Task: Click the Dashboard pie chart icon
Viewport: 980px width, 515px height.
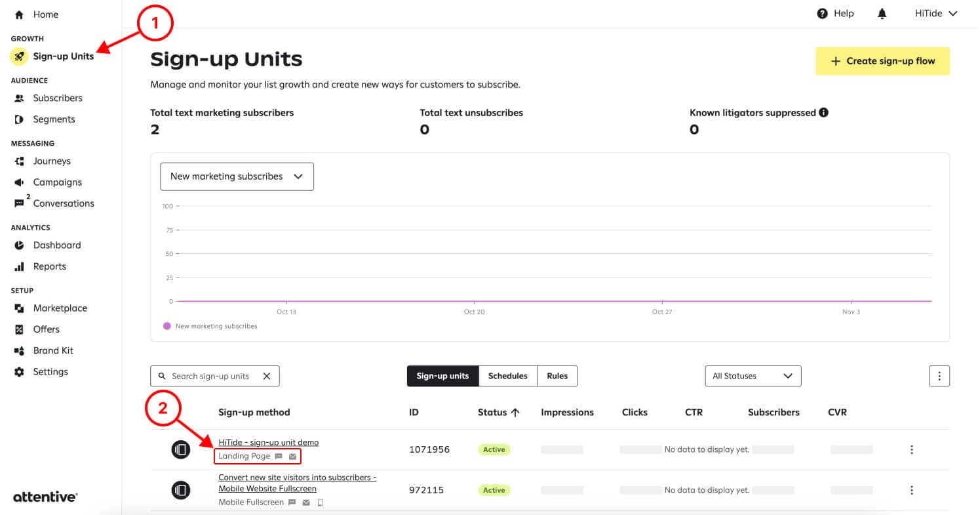Action: 19,245
